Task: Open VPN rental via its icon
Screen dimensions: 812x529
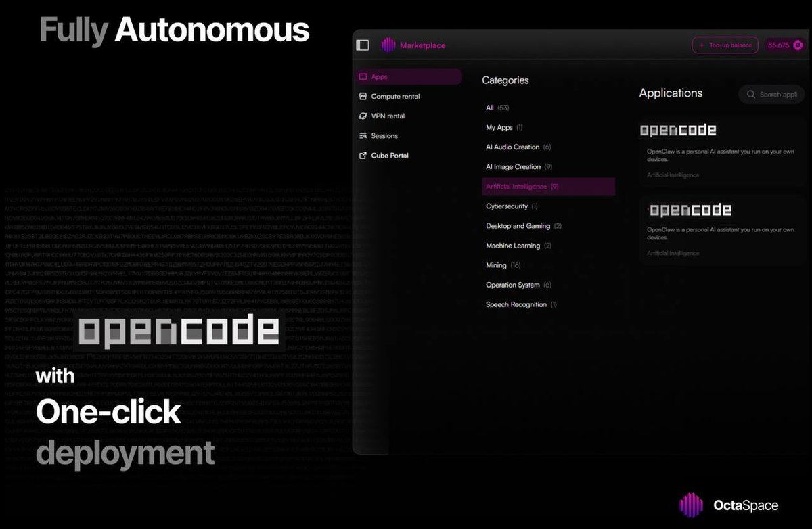Action: click(363, 116)
